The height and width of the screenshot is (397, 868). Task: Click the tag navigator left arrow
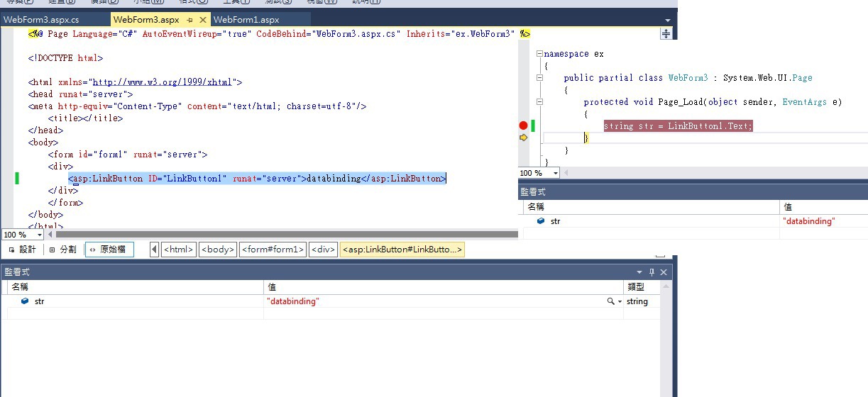coord(155,250)
